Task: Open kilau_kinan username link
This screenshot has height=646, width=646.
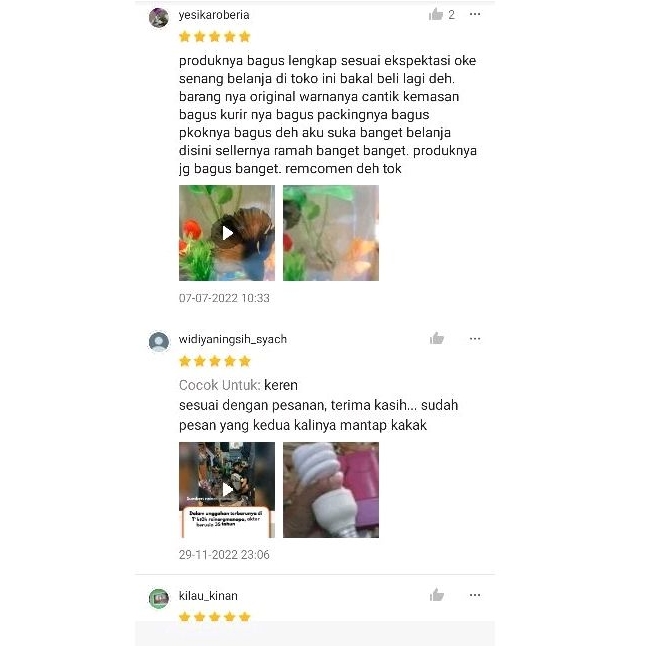Action: coord(208,596)
